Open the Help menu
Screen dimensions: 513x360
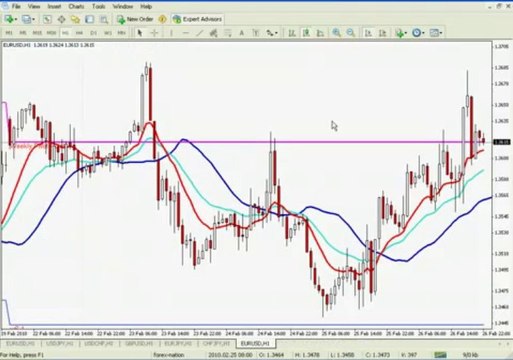pyautogui.click(x=146, y=6)
